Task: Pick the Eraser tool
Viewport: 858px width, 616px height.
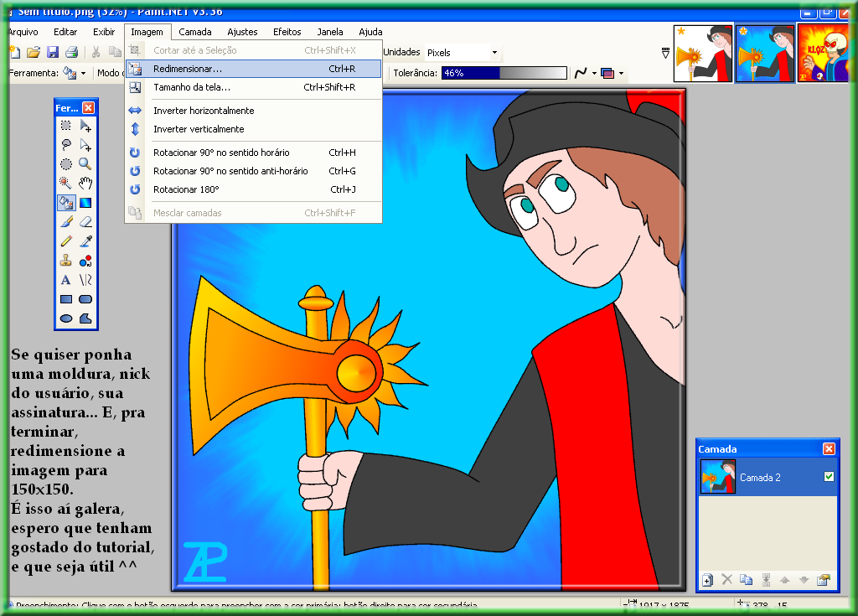Action: point(85,221)
